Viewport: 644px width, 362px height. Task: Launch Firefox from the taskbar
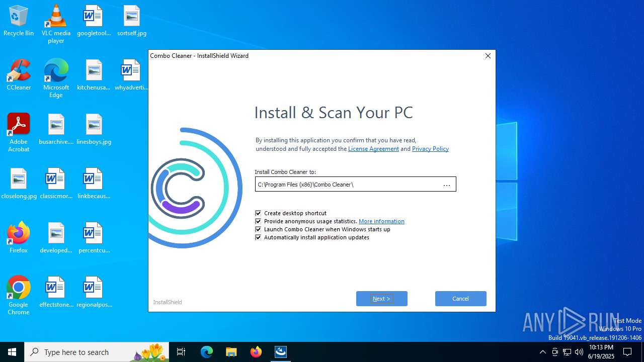[256, 352]
